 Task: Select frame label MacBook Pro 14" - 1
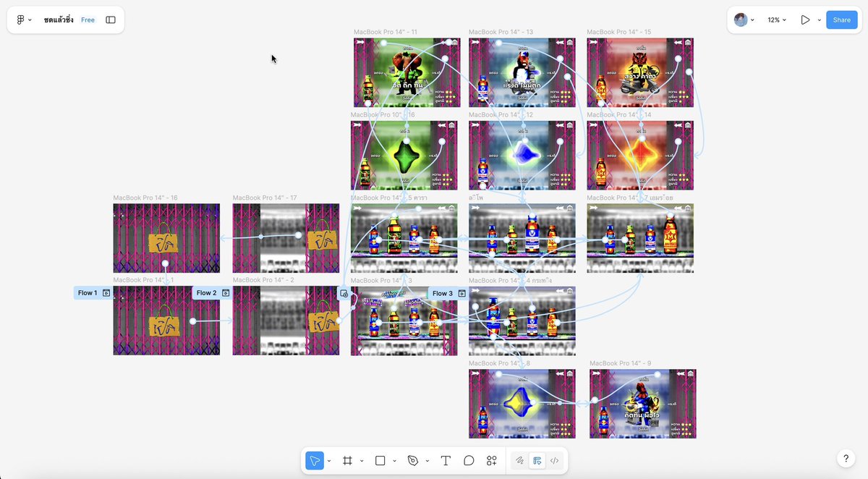click(144, 280)
